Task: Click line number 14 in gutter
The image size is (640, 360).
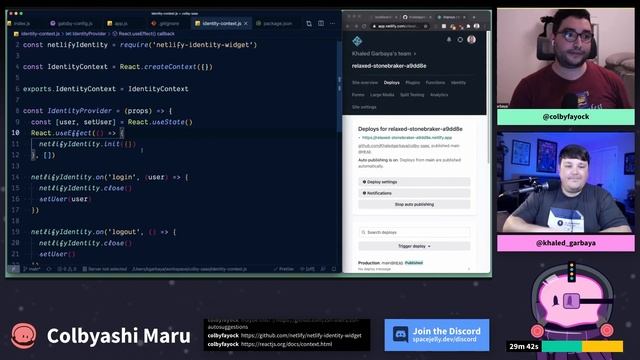Action: point(16,177)
